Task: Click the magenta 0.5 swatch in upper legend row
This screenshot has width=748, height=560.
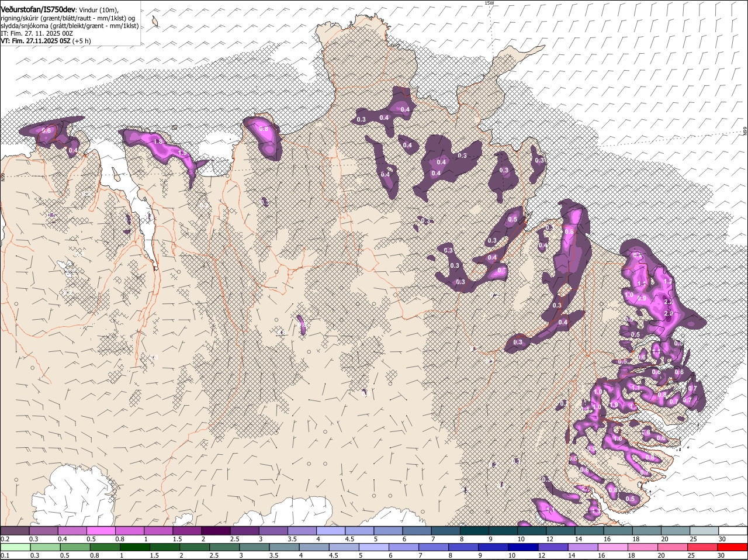Action: tap(101, 531)
